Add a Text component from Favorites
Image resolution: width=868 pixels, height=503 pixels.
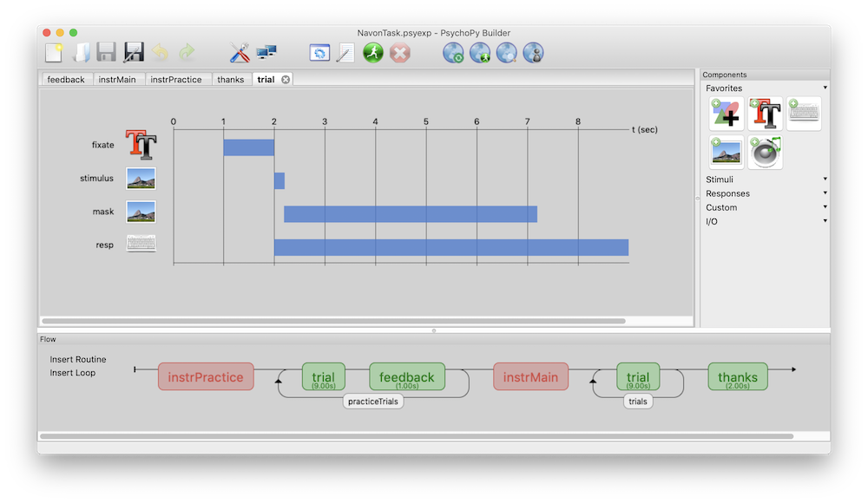click(765, 114)
